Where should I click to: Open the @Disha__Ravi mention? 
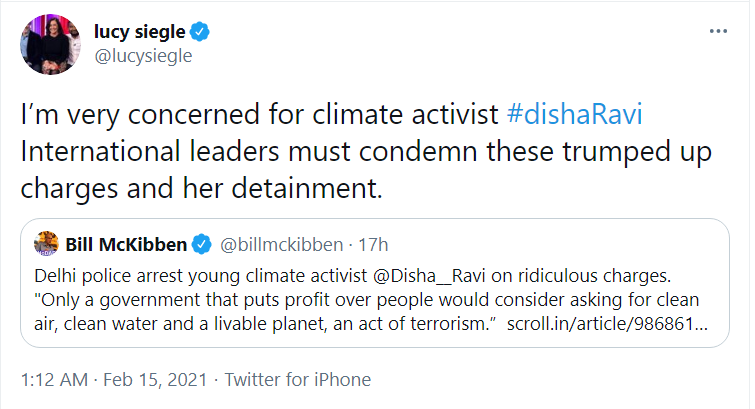click(430, 276)
